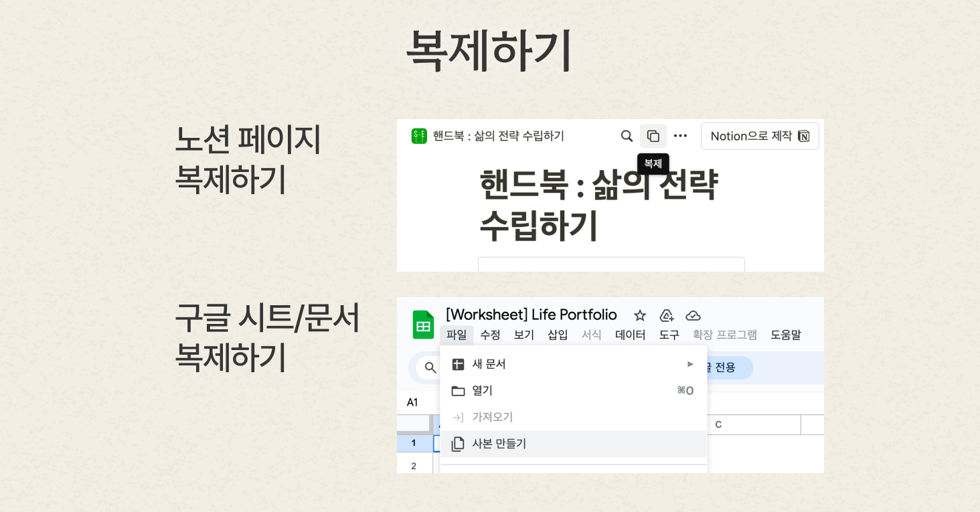Open the three-dots more menu in Notion
The height and width of the screenshot is (512, 980).
[x=680, y=136]
